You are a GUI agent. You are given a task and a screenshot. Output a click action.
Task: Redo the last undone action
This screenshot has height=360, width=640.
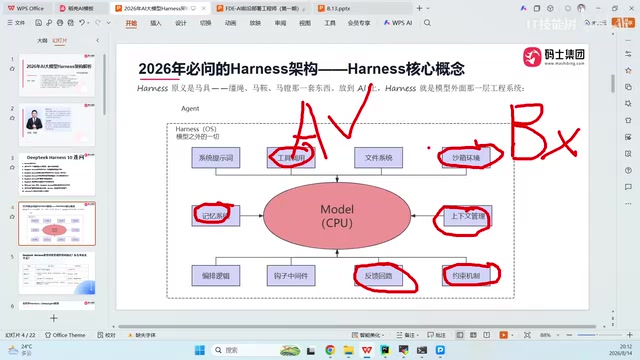point(98,23)
